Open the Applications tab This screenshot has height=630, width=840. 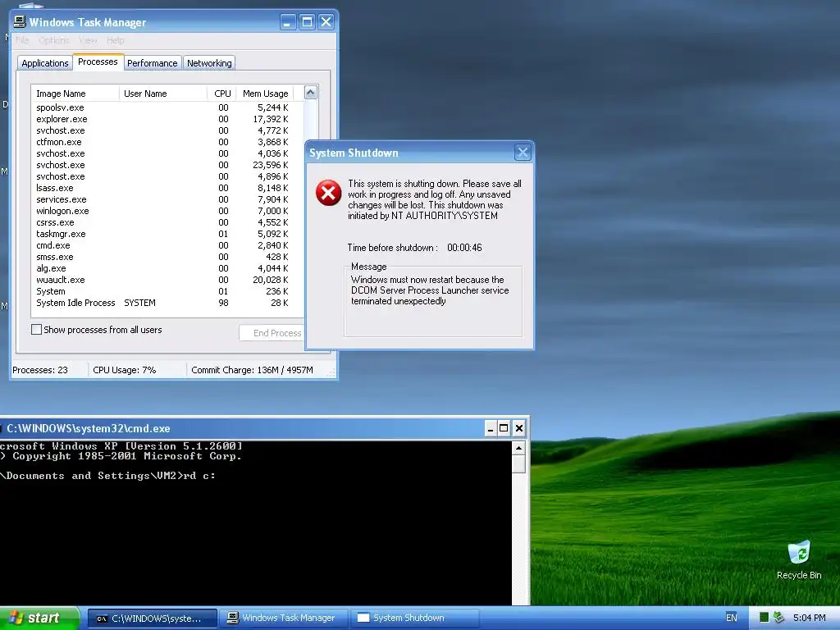tap(45, 62)
